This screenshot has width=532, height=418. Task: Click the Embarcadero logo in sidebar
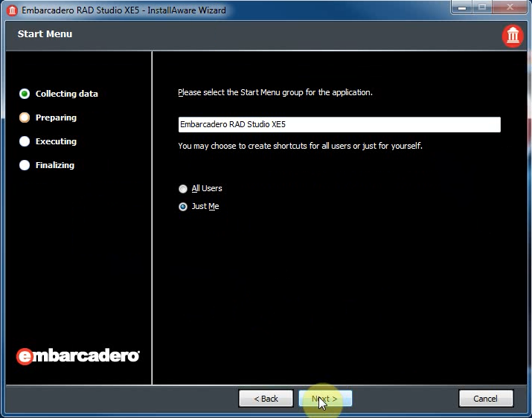click(x=77, y=356)
